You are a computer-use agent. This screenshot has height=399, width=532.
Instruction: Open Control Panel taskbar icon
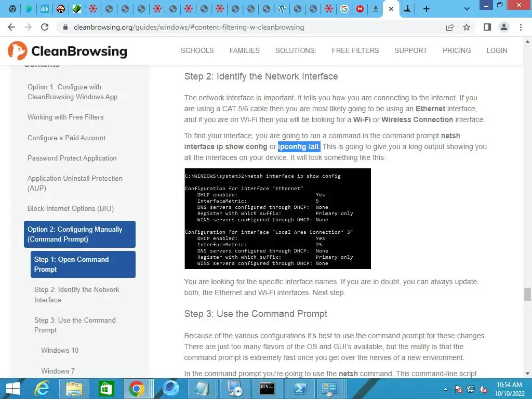329,389
